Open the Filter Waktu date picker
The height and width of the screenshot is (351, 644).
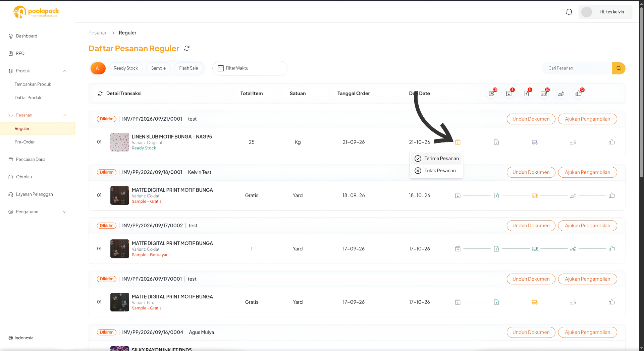(x=250, y=68)
